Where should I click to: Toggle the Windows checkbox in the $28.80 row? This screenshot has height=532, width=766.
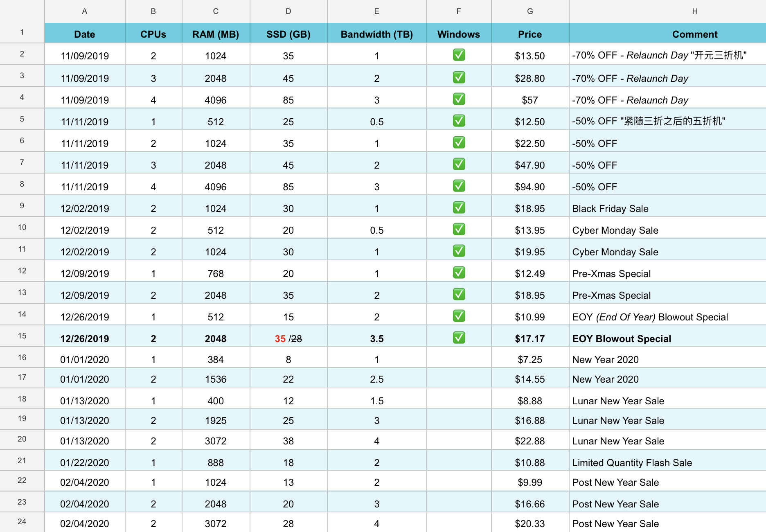[459, 77]
